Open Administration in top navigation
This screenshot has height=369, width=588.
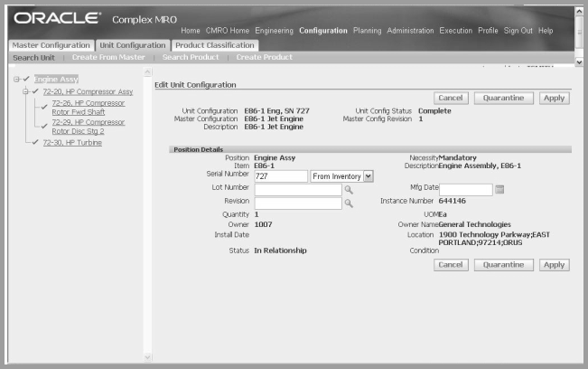(410, 31)
